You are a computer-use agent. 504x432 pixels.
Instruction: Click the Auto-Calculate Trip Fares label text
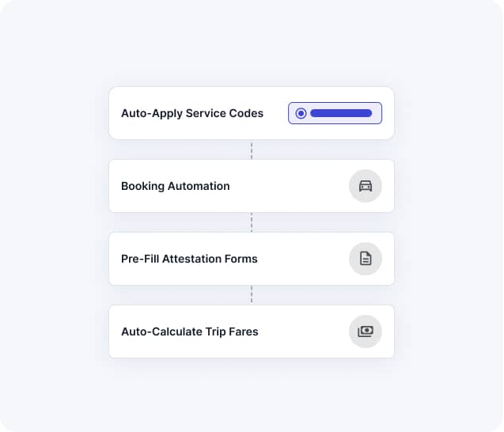(x=190, y=332)
